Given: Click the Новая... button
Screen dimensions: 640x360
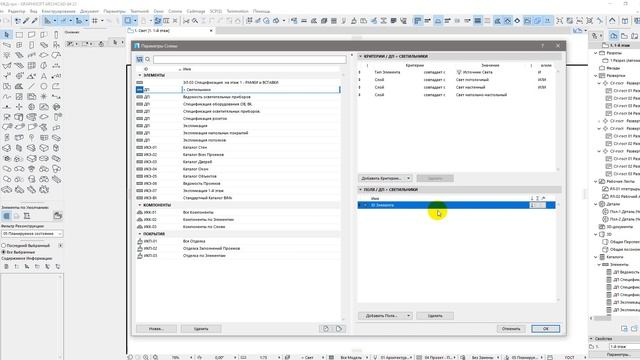Looking at the screenshot, I should [156, 329].
